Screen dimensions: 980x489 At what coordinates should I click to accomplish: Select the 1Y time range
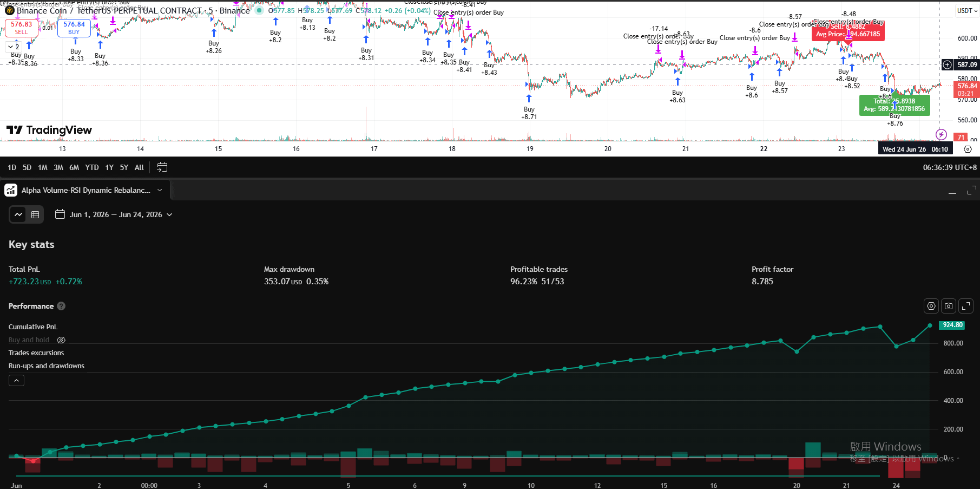[x=109, y=167]
